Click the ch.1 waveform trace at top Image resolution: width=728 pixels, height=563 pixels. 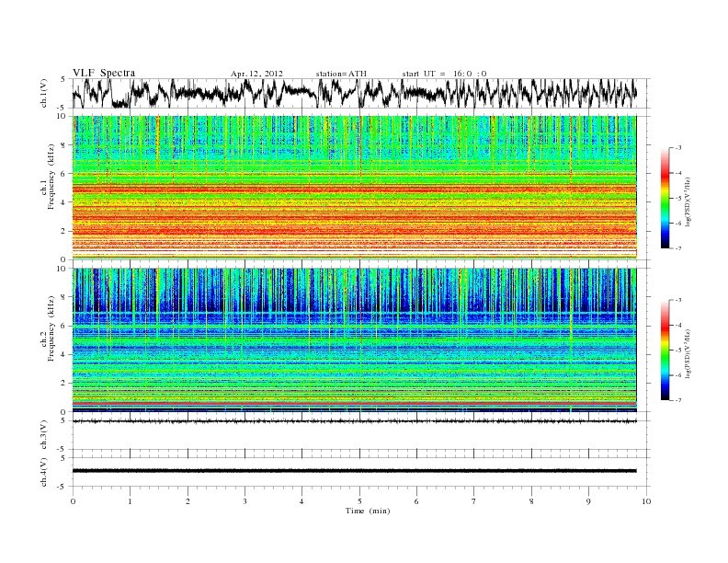[354, 93]
